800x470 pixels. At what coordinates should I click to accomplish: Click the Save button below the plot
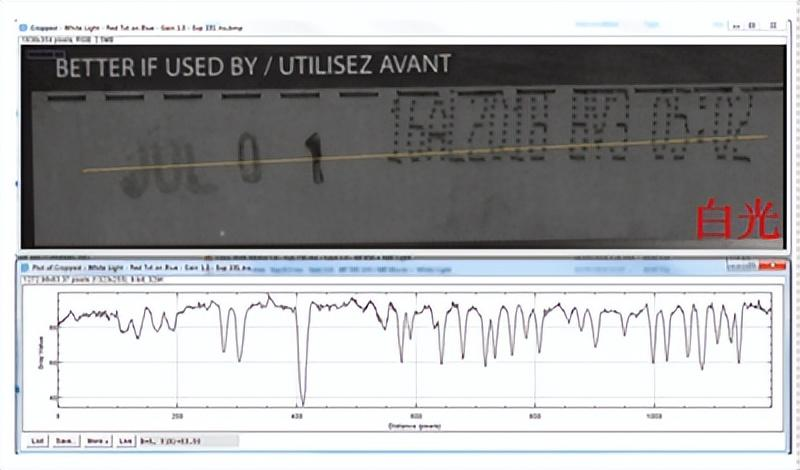pyautogui.click(x=66, y=440)
